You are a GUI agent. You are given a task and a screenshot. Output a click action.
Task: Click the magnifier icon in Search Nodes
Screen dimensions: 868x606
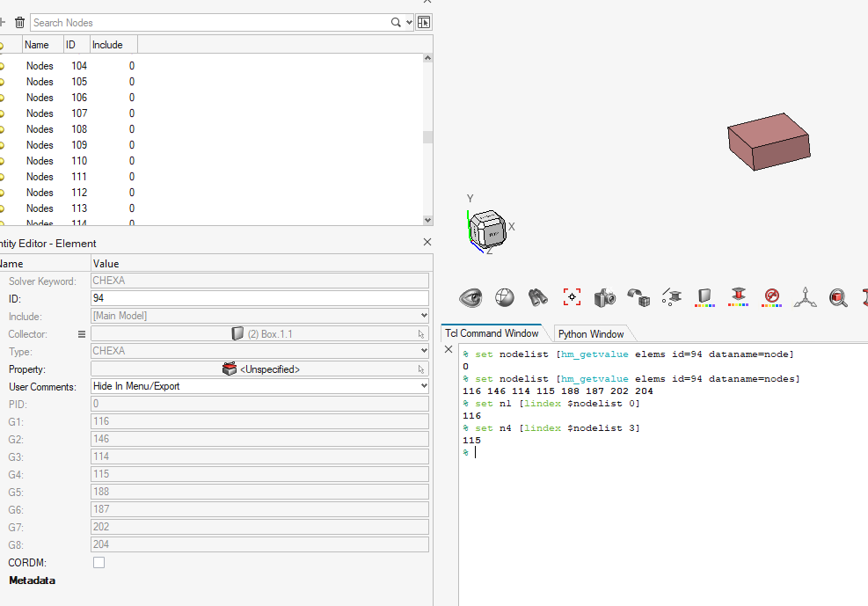[395, 23]
